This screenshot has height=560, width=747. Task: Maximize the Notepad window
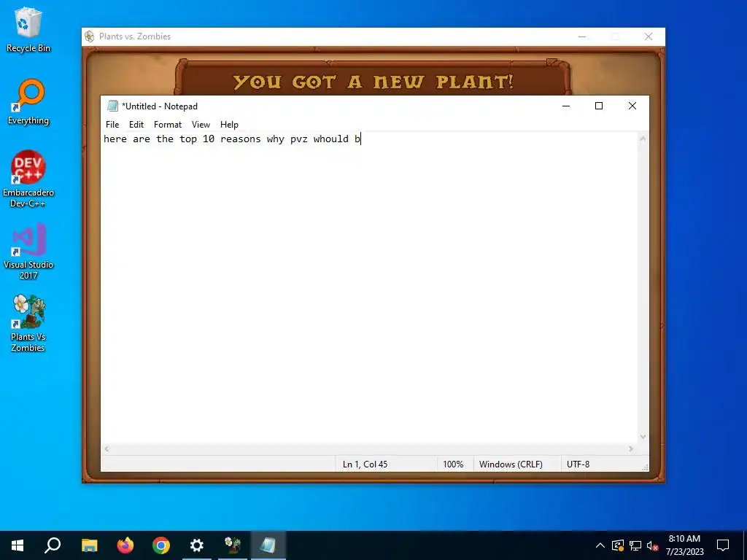[599, 106]
